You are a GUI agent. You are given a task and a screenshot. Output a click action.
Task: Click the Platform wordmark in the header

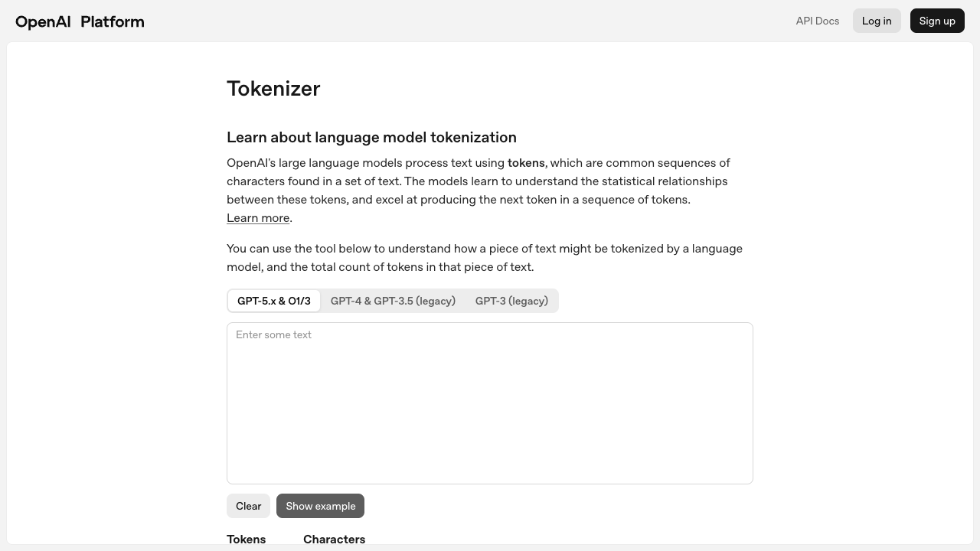pos(112,21)
